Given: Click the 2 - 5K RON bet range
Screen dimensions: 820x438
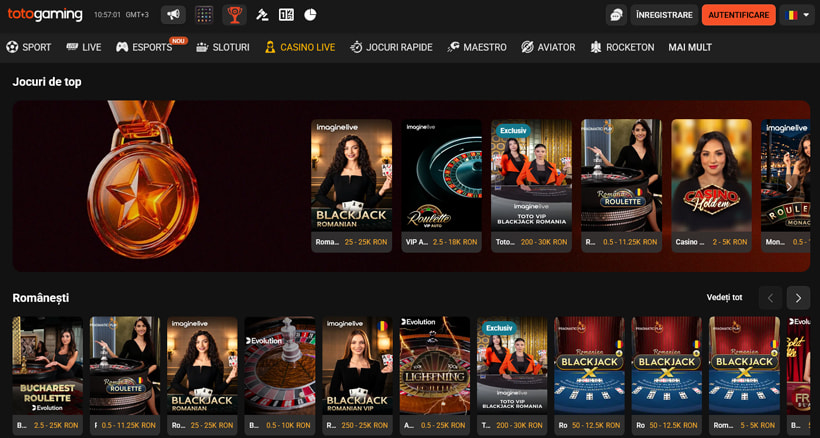Looking at the screenshot, I should [x=730, y=242].
